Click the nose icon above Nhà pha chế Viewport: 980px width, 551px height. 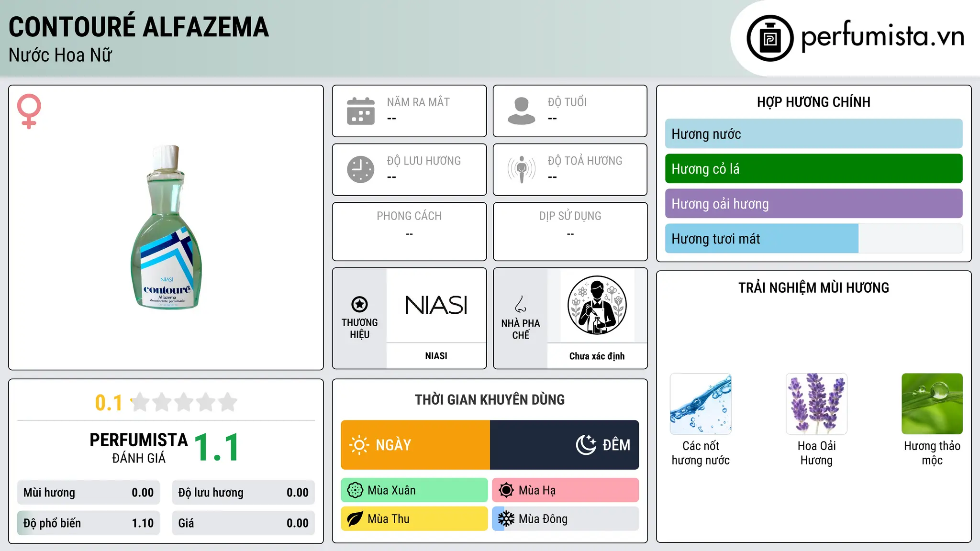click(x=521, y=304)
